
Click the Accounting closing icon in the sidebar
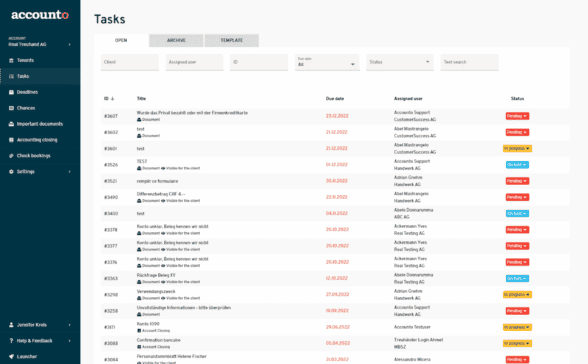(11, 140)
